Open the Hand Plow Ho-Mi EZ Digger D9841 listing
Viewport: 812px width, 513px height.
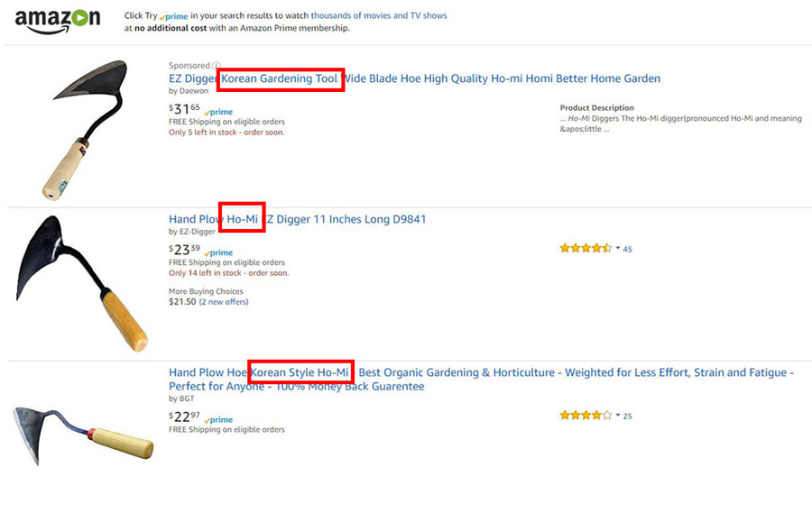[297, 219]
